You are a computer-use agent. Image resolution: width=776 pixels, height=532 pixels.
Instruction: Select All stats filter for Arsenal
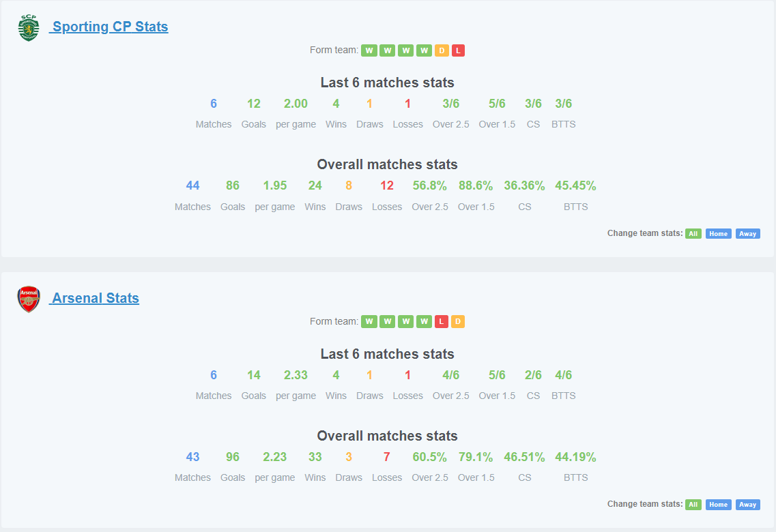693,504
